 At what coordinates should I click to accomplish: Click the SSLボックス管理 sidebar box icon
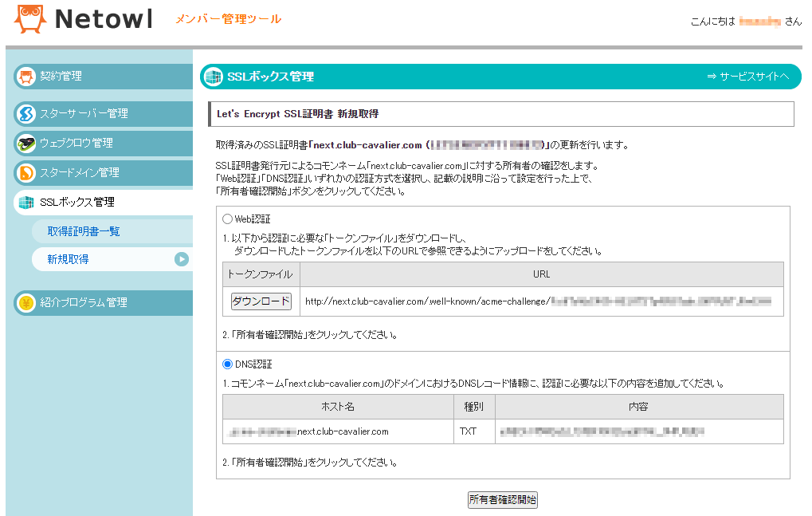(x=25, y=203)
